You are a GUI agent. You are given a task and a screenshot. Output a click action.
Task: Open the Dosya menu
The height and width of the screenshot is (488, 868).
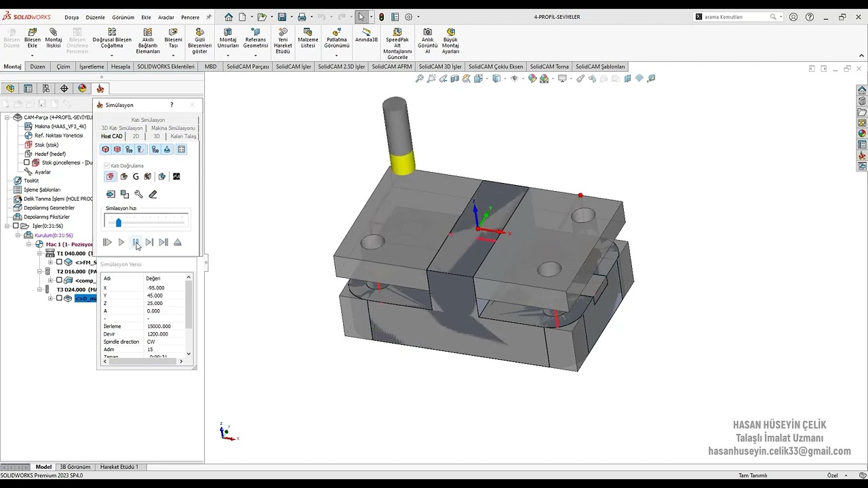pyautogui.click(x=71, y=18)
